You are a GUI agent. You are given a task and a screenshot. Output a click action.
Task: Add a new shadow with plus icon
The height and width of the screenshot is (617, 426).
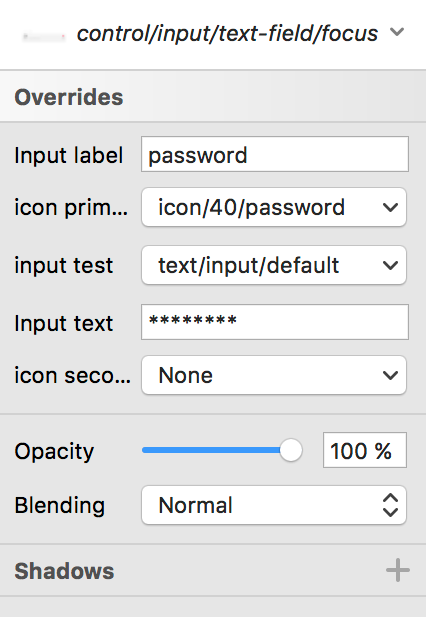[x=398, y=570]
